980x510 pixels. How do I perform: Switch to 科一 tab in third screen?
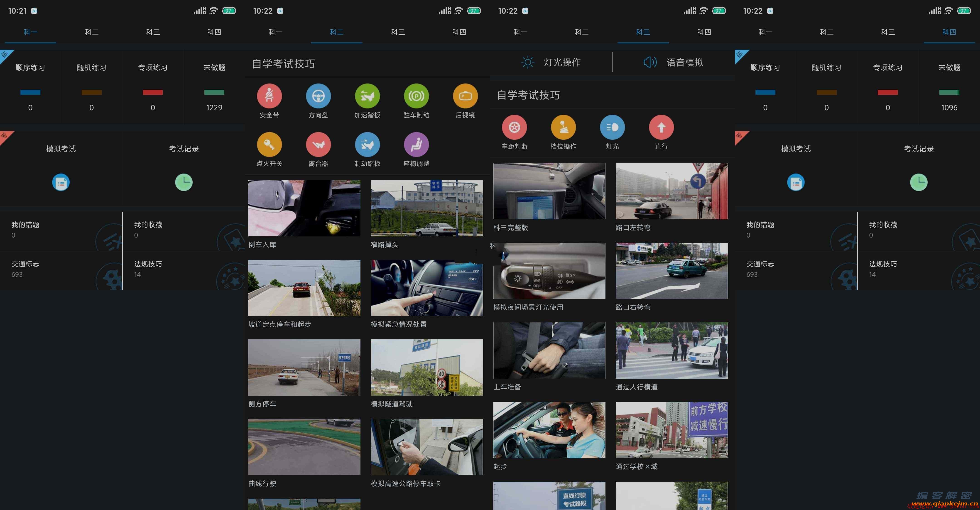(520, 32)
